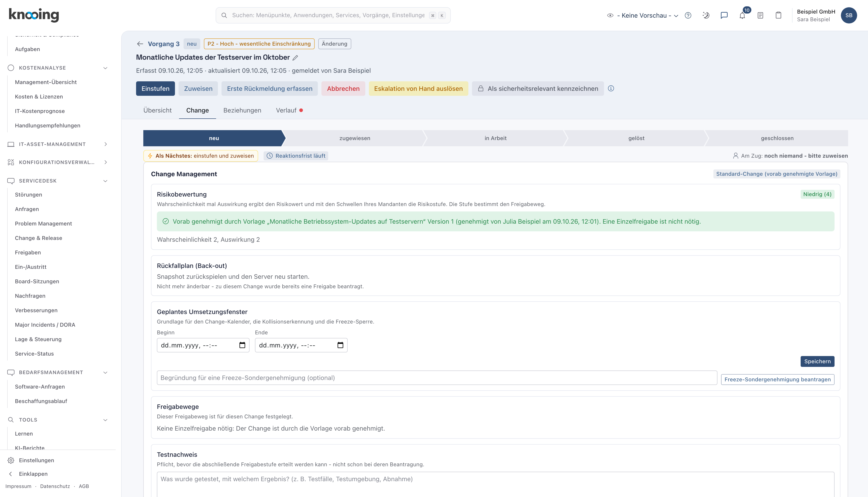Switch to the Beziehungen tab
Viewport: 868px width, 497px height.
pos(242,110)
